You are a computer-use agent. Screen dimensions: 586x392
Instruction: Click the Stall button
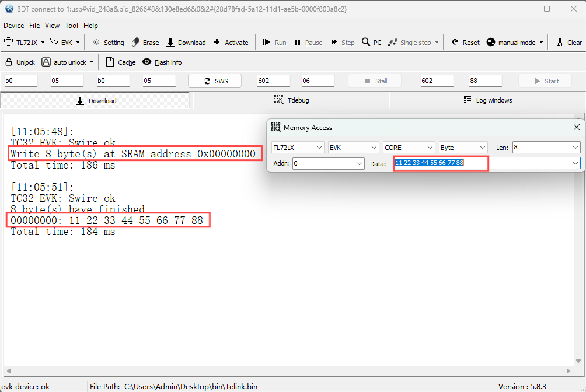tap(375, 80)
